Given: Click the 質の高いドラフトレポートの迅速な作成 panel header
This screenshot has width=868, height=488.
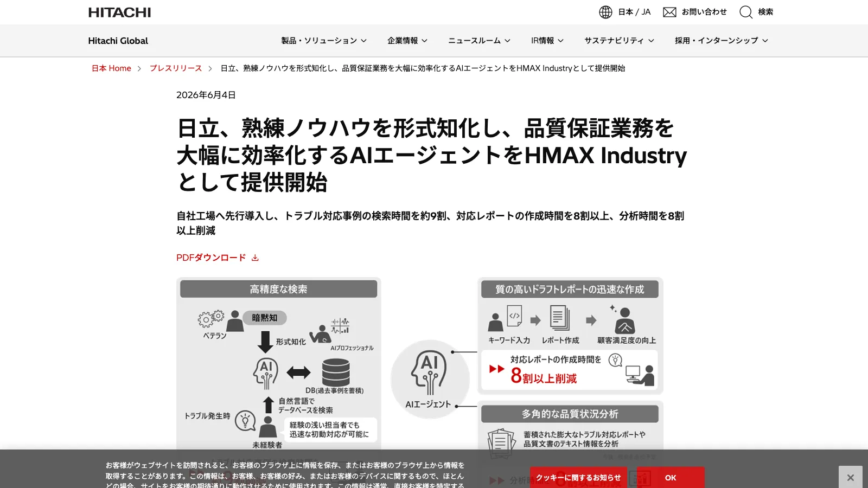Looking at the screenshot, I should (570, 290).
